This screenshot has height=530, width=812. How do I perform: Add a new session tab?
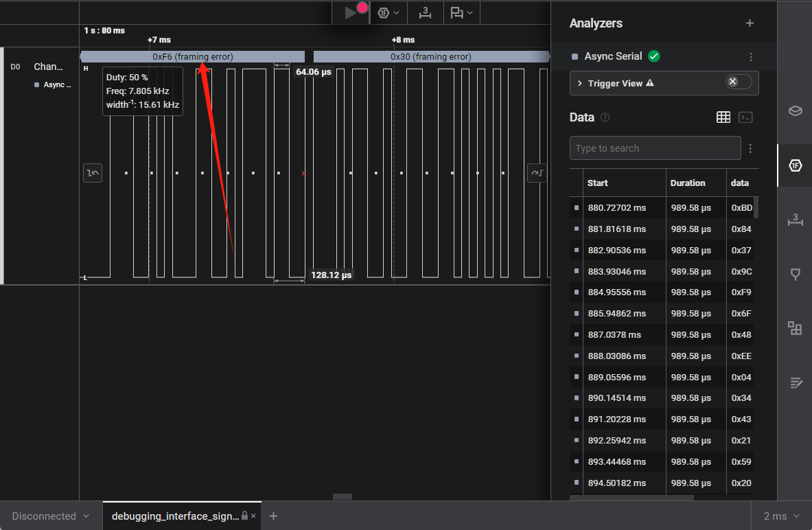click(x=273, y=516)
